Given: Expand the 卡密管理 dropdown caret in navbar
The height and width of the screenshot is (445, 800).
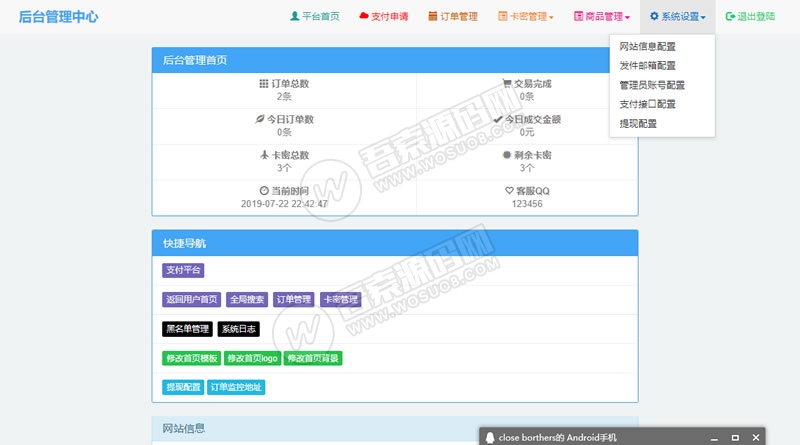Looking at the screenshot, I should [x=551, y=18].
